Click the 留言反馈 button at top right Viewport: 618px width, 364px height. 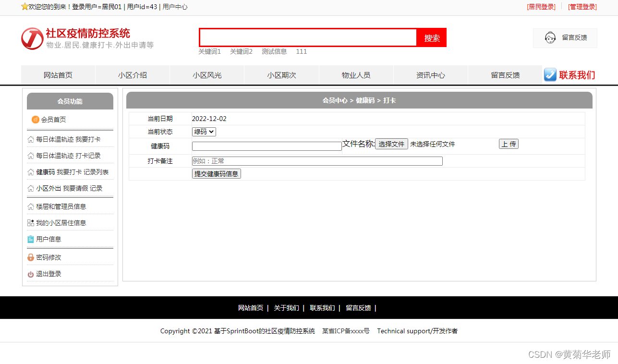tap(565, 38)
